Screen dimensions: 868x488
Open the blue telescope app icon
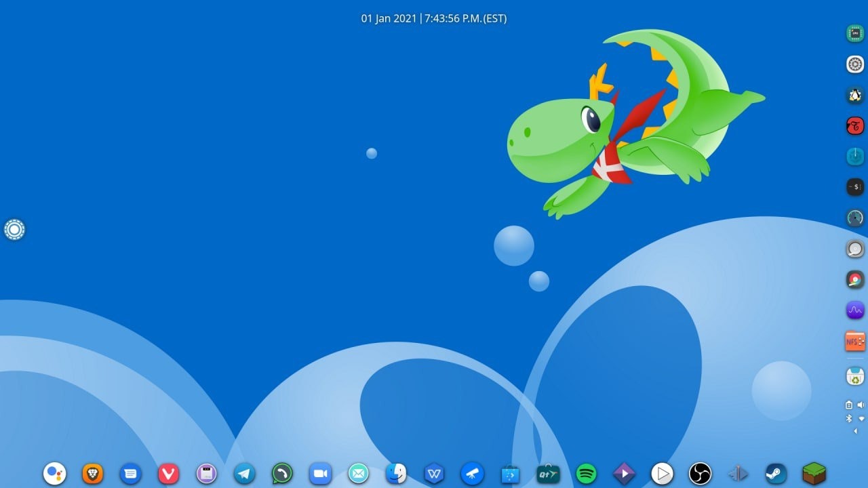tap(472, 473)
